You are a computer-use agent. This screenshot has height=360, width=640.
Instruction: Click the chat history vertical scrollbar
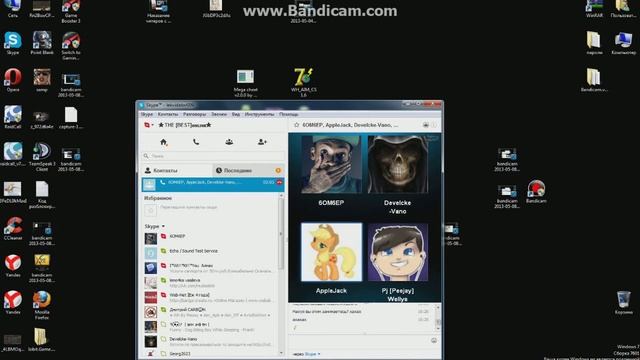[438, 322]
